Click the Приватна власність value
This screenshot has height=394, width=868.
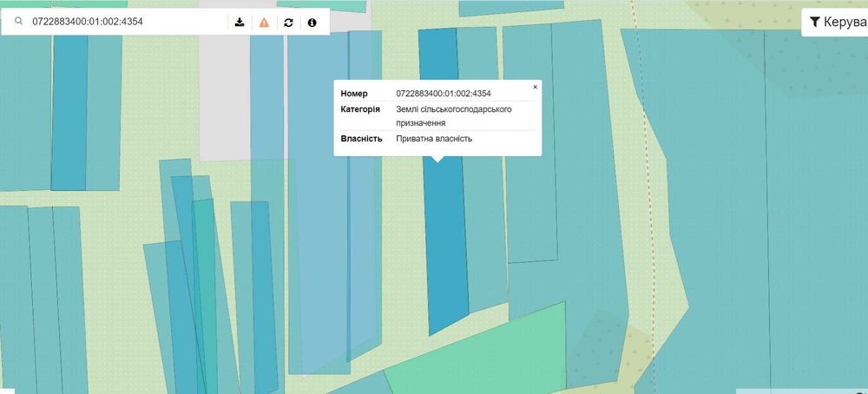point(434,138)
